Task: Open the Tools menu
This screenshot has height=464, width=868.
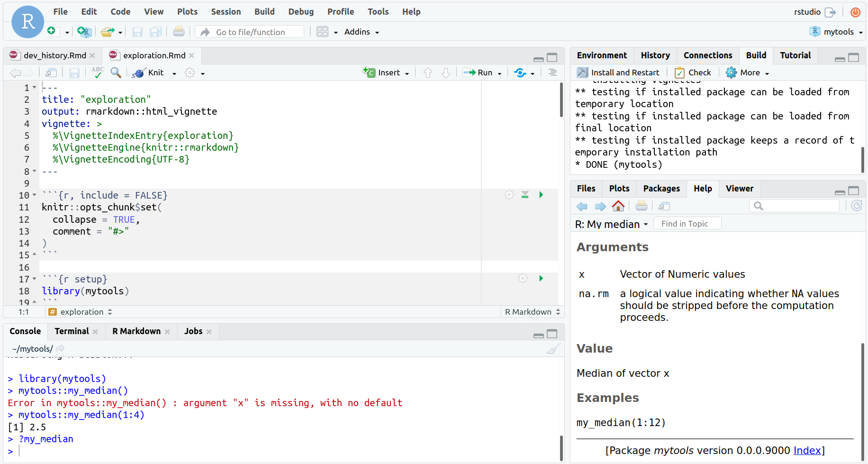Action: pos(378,12)
